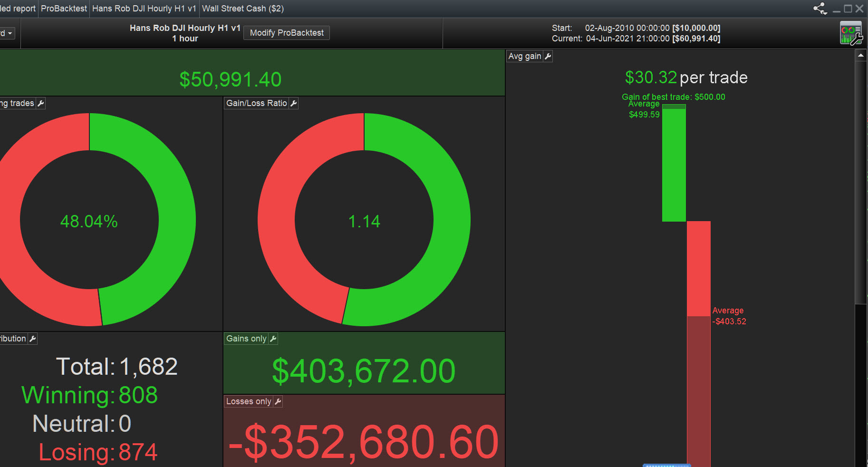868x467 pixels.
Task: Click the $50,991.40 total gain value
Action: pyautogui.click(x=231, y=79)
